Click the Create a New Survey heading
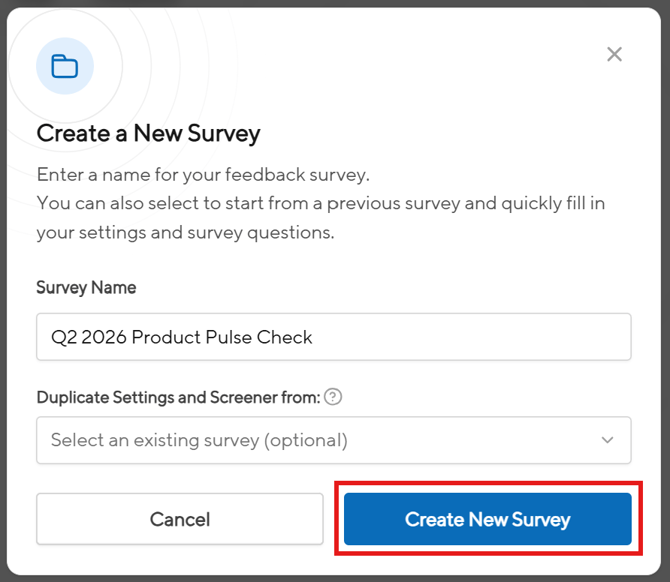 148,133
